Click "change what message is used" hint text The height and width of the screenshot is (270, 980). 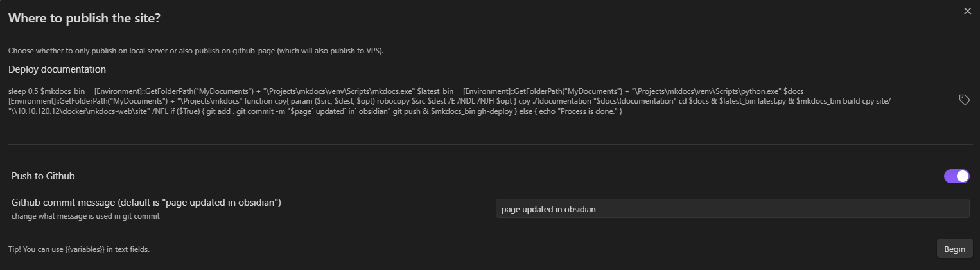(85, 216)
